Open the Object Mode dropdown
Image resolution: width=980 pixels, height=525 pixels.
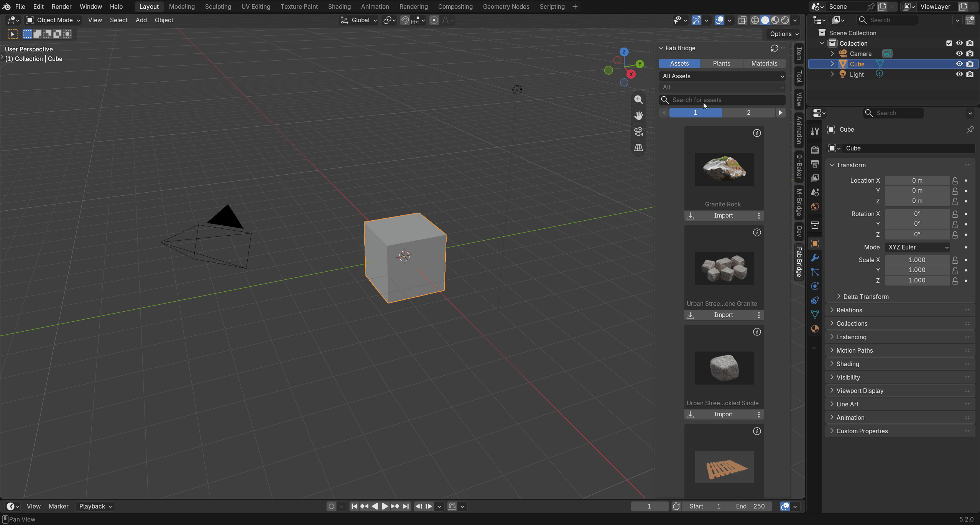[x=53, y=20]
